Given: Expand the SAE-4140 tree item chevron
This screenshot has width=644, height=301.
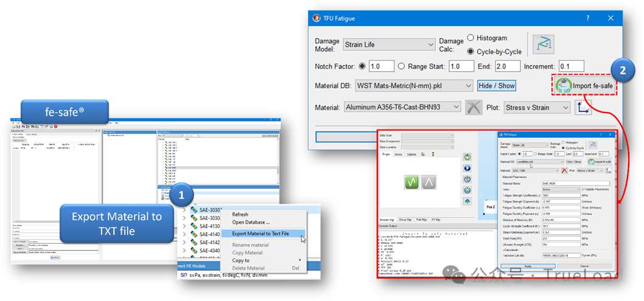Looking at the screenshot, I should [x=184, y=235].
